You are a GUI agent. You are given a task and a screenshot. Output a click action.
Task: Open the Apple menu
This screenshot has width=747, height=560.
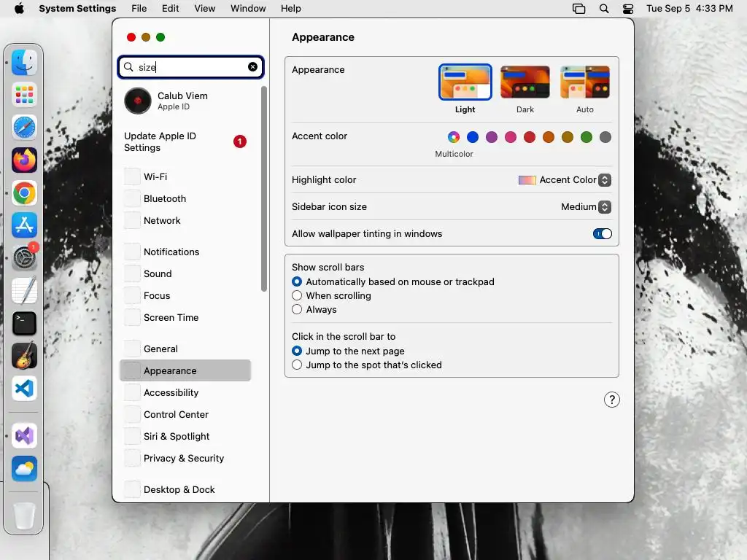(x=19, y=8)
